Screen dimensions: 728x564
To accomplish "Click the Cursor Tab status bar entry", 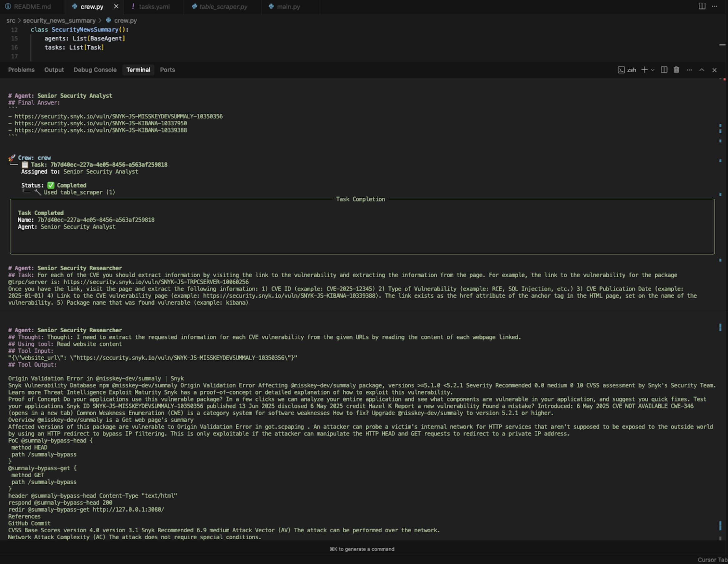I will [713, 560].
